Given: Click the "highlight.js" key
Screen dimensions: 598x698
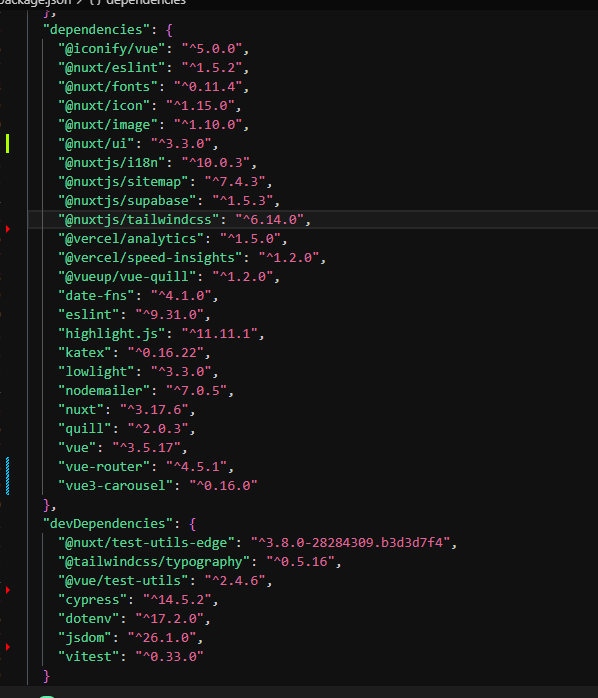Looking at the screenshot, I should tap(112, 334).
